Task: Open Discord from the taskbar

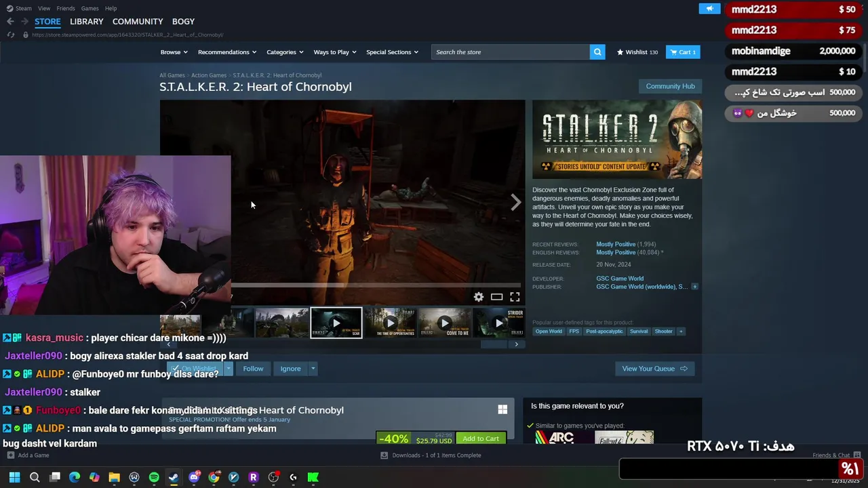Action: (194, 477)
